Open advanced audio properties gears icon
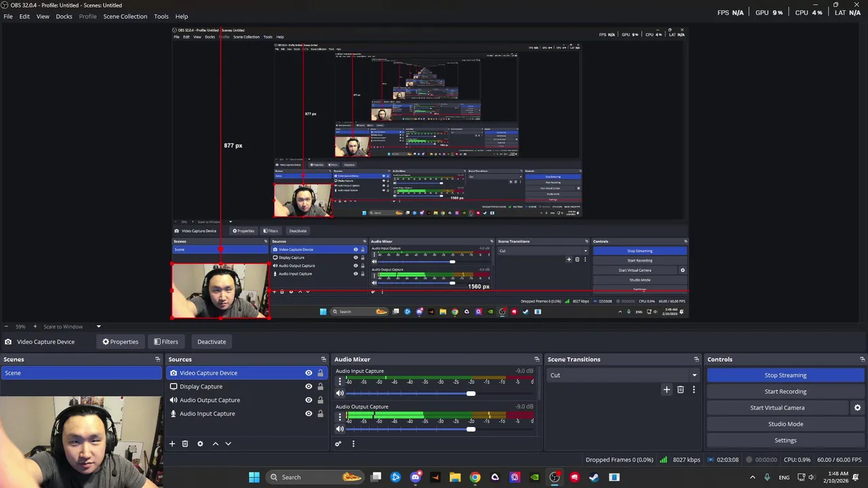The image size is (868, 488). coord(338,444)
